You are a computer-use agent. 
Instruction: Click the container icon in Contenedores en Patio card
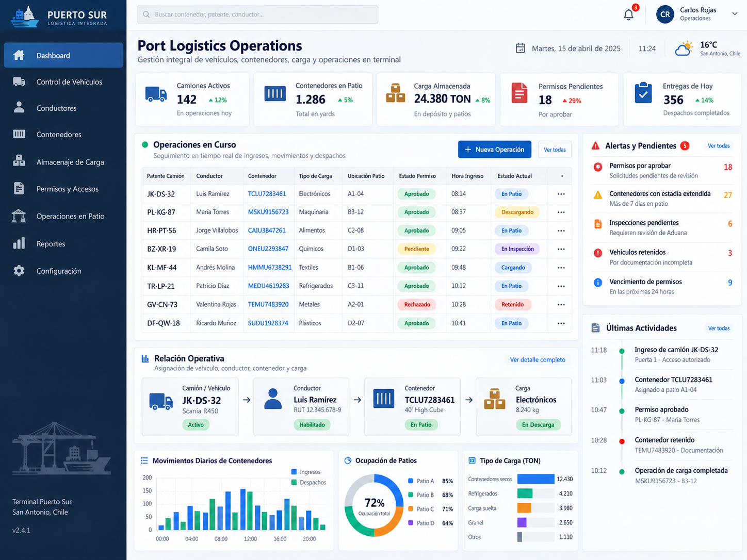point(275,93)
